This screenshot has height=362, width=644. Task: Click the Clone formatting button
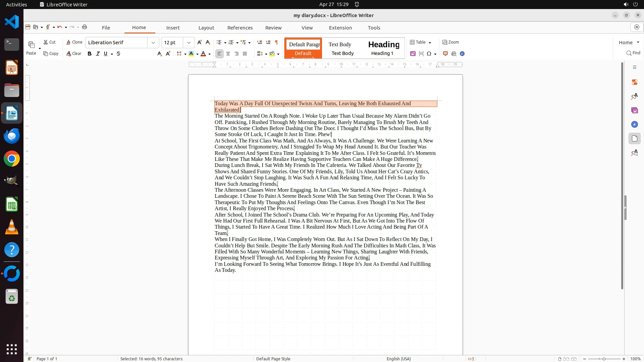(x=74, y=42)
